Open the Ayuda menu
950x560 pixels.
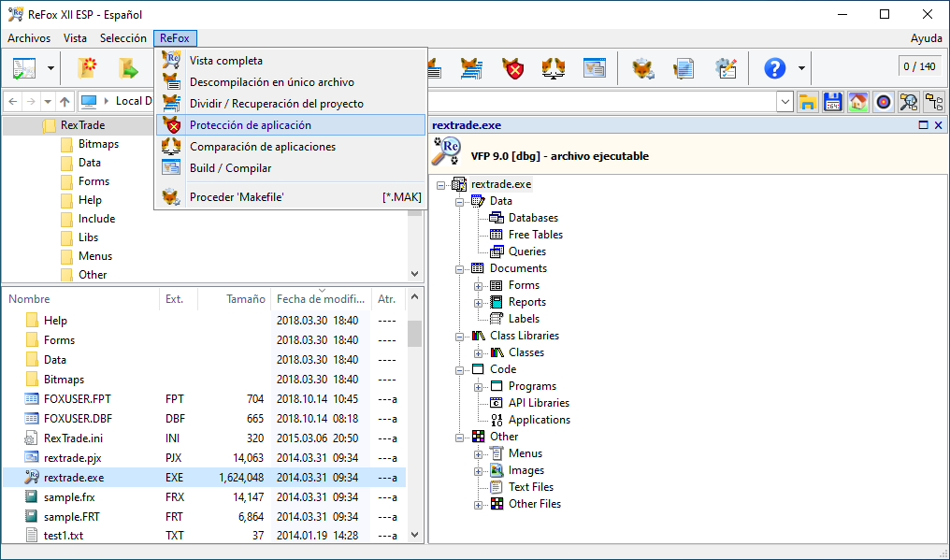point(927,38)
